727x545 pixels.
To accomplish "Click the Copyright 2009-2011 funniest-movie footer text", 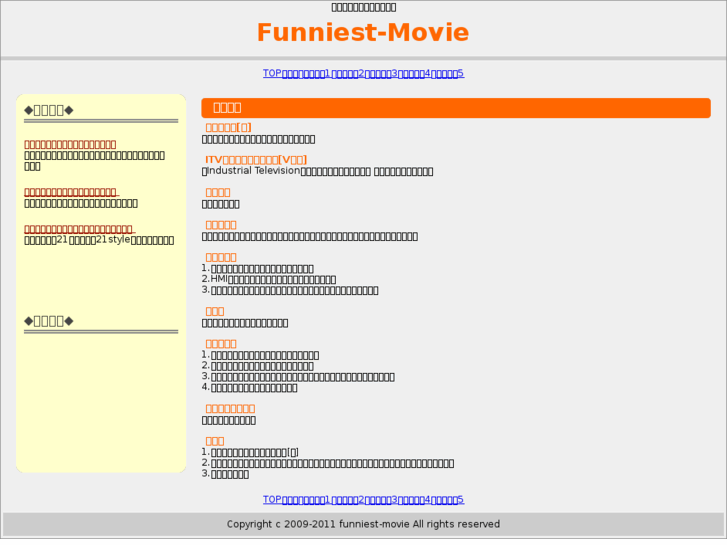I will coord(363,524).
